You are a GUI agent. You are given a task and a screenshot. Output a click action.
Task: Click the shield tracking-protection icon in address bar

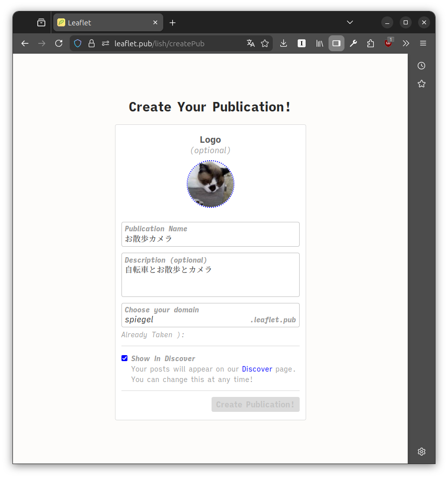pyautogui.click(x=78, y=43)
